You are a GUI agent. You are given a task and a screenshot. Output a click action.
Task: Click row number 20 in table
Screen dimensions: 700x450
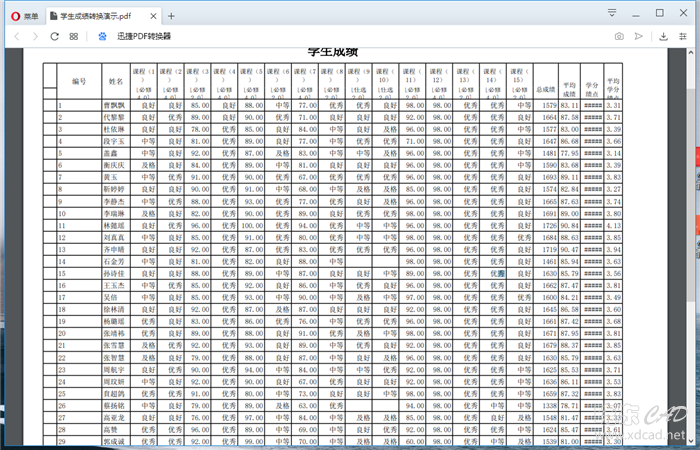point(62,333)
